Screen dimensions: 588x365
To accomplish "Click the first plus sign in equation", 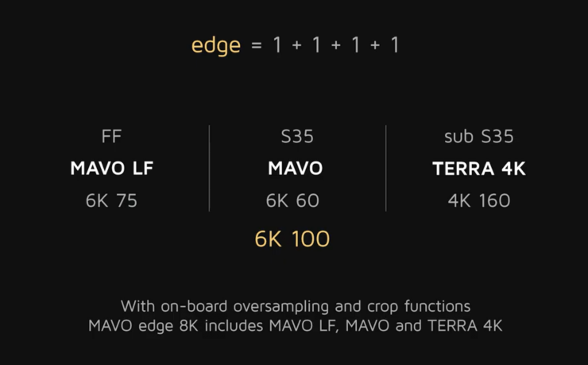I will tap(296, 45).
